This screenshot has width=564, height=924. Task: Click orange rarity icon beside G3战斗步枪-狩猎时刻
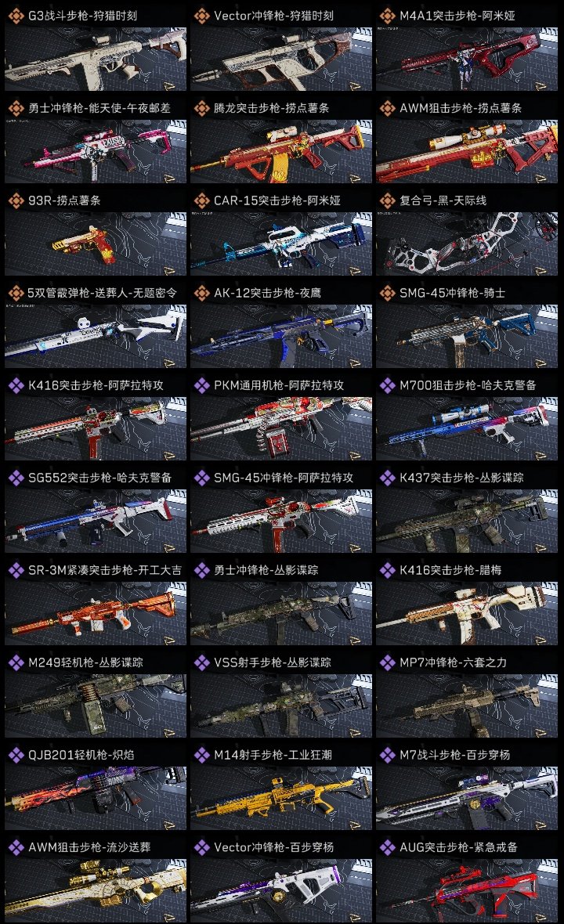(16, 16)
